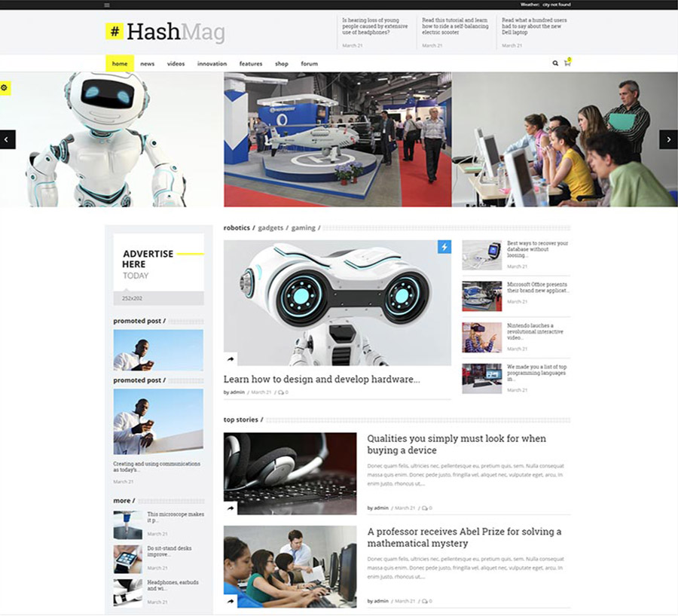Click share arrow on headphones article image

231,507
